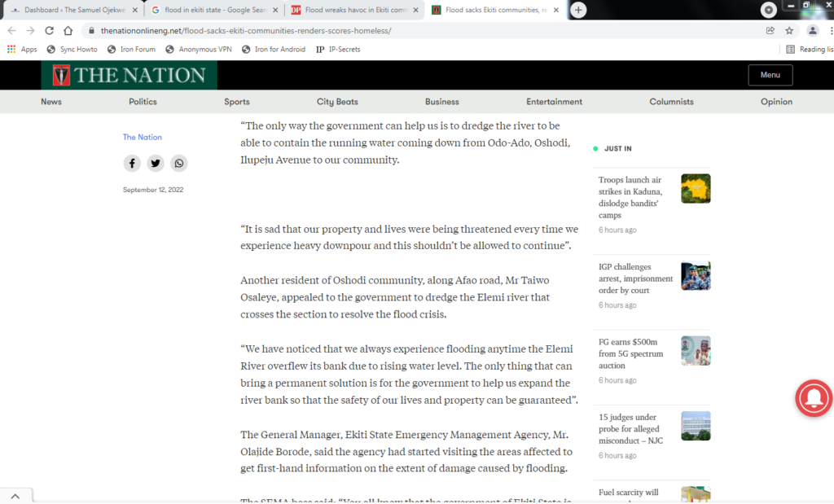Open the Iron for Android bookmark

(274, 50)
